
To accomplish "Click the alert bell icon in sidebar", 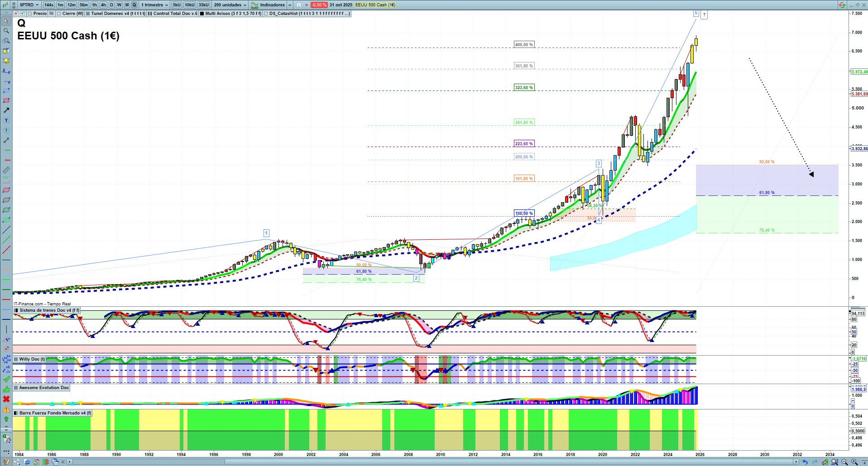I will [6, 61].
